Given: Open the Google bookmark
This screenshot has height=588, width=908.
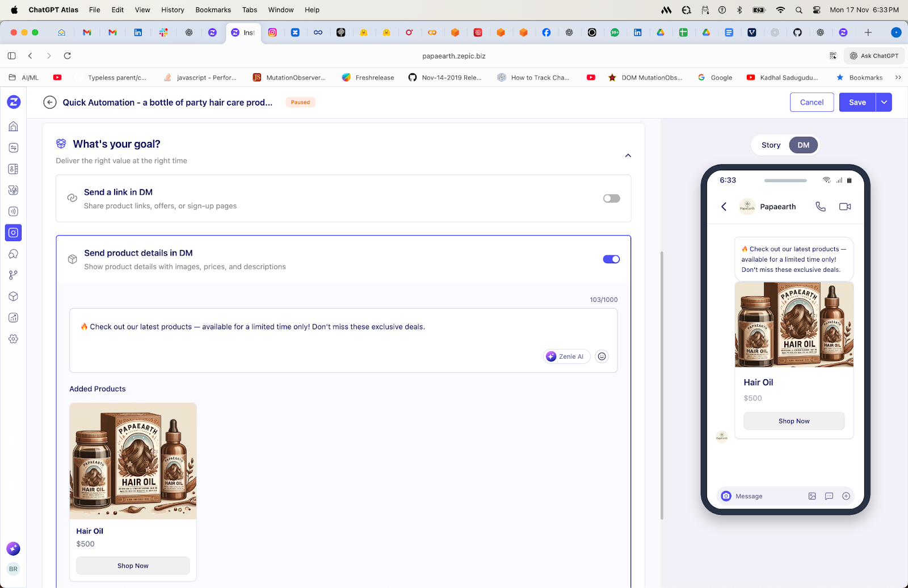Looking at the screenshot, I should [715, 78].
